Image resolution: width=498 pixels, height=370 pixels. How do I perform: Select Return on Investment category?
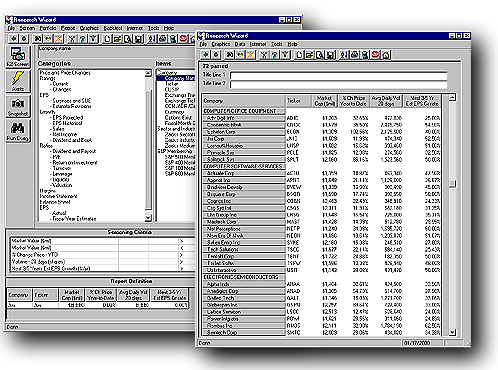coord(75,163)
